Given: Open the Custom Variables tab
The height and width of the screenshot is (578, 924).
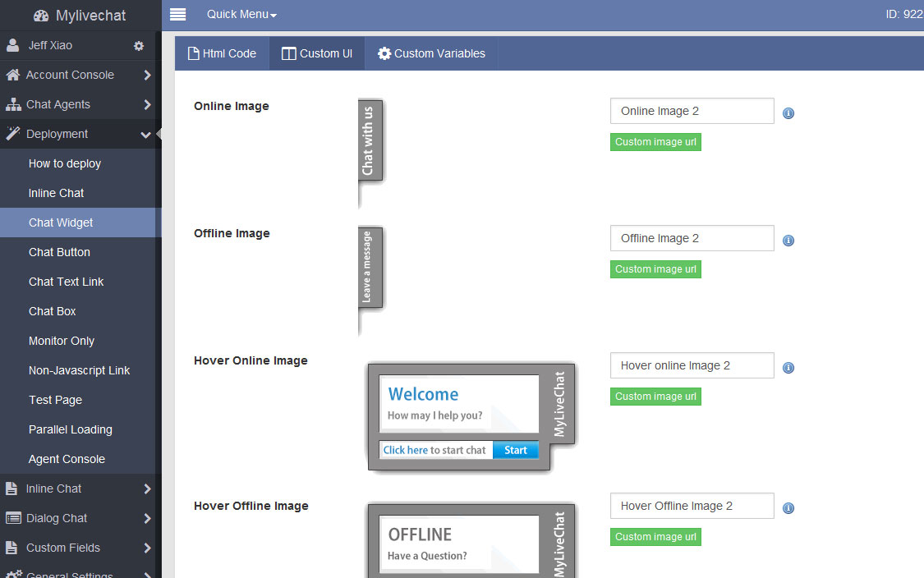Looking at the screenshot, I should 431,53.
